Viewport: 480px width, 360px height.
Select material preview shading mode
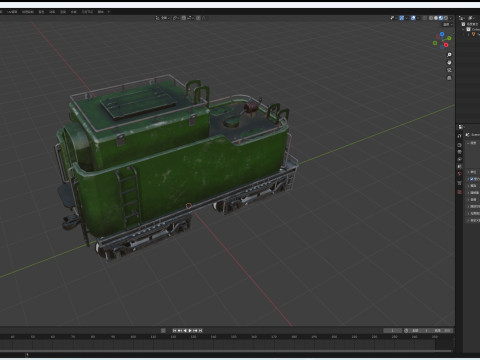(x=441, y=18)
